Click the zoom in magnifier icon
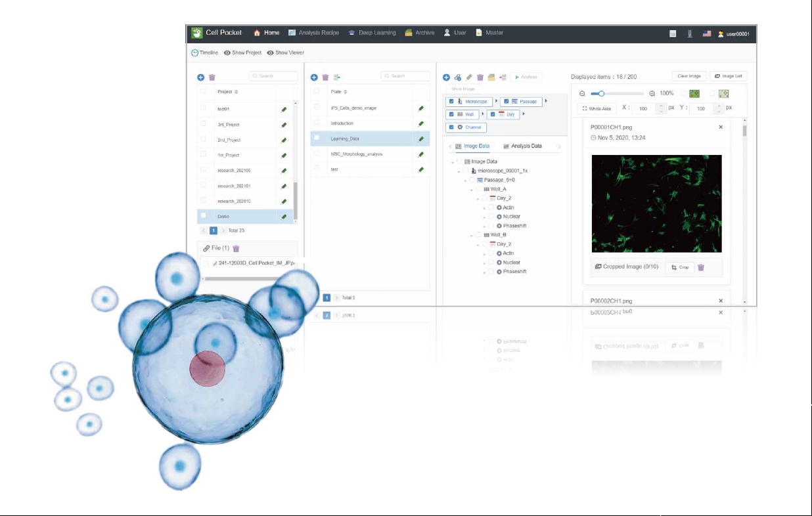This screenshot has height=516, width=812. point(652,94)
